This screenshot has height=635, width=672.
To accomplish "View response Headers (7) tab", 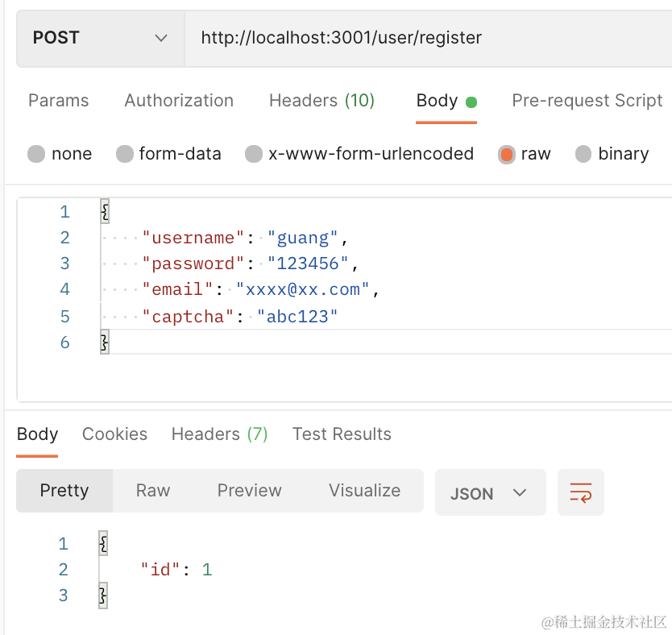I will tap(219, 434).
